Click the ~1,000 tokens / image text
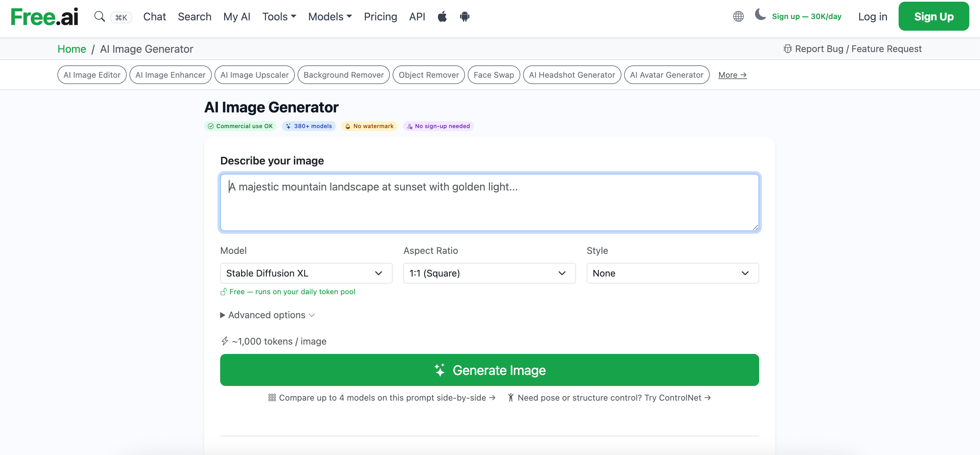 [x=279, y=341]
